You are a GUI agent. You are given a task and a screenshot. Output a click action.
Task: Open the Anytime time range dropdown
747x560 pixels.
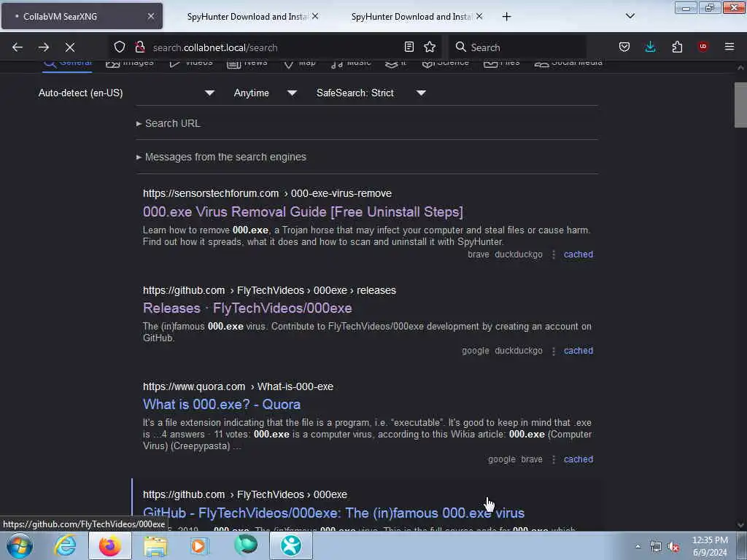point(265,93)
